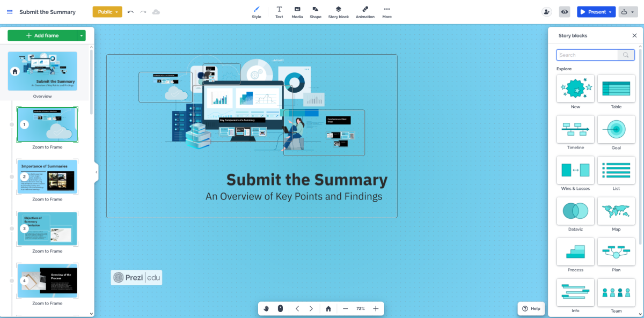Screen dimensions: 644x318
Task: Select the Shape tool
Action: coord(316,12)
